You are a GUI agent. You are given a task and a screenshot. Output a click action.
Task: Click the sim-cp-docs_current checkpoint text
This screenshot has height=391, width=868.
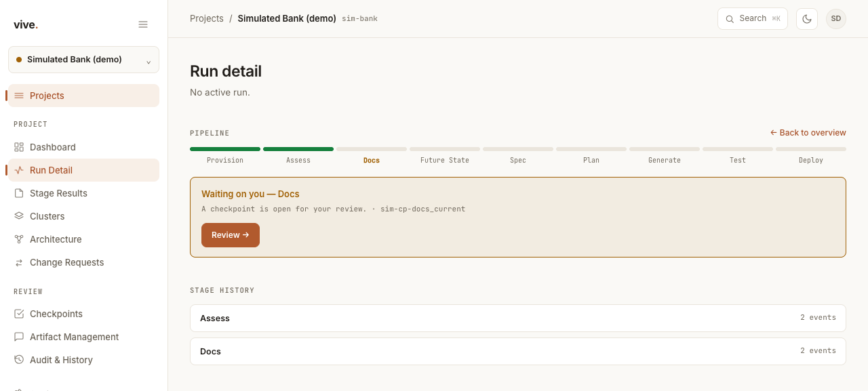(423, 209)
